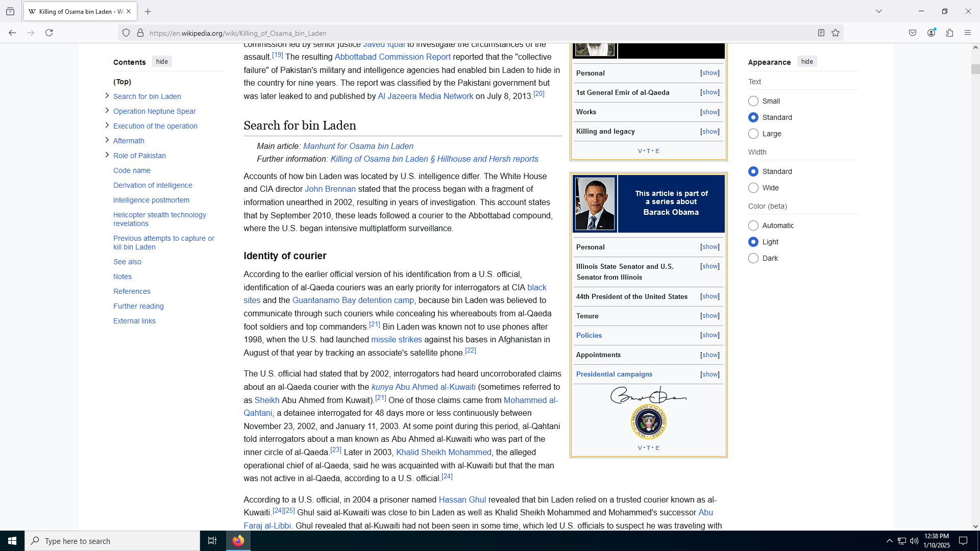Open the list all tabs chevron
The height and width of the screenshot is (551, 980).
coord(879,11)
